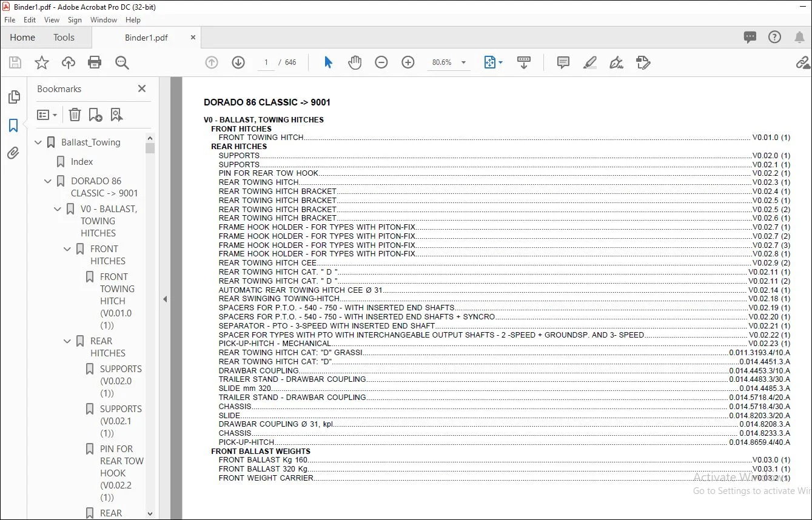Screen dimensions: 812x520
Task: Open the find text search tool
Action: pyautogui.click(x=122, y=62)
